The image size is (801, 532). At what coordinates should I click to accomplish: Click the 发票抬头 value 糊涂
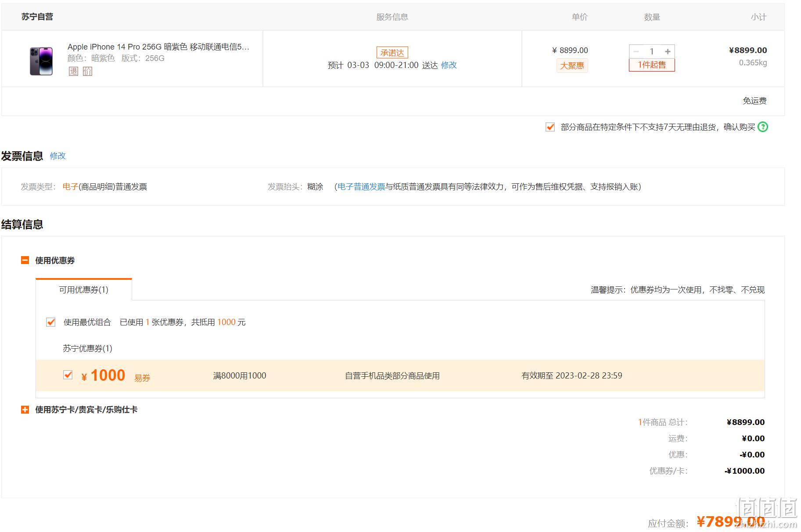[x=315, y=186]
